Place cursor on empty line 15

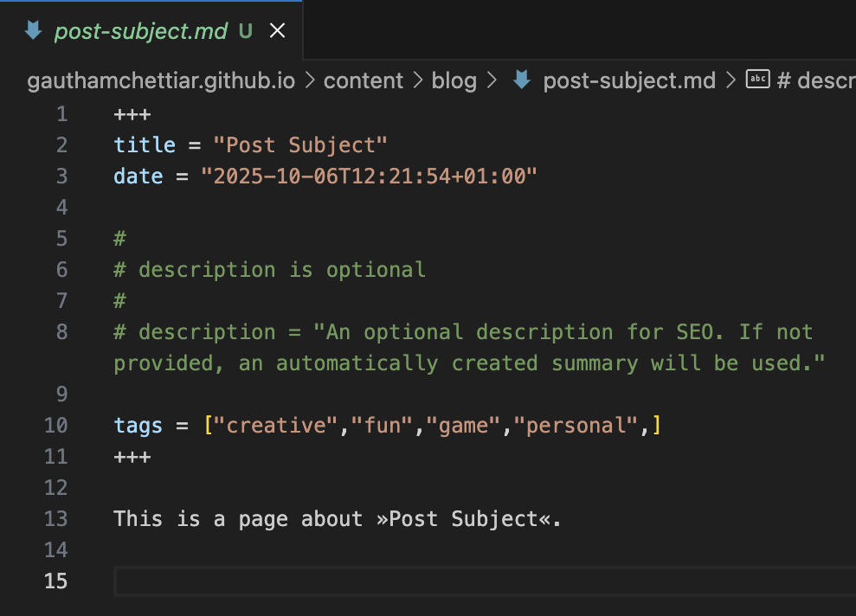(260, 581)
